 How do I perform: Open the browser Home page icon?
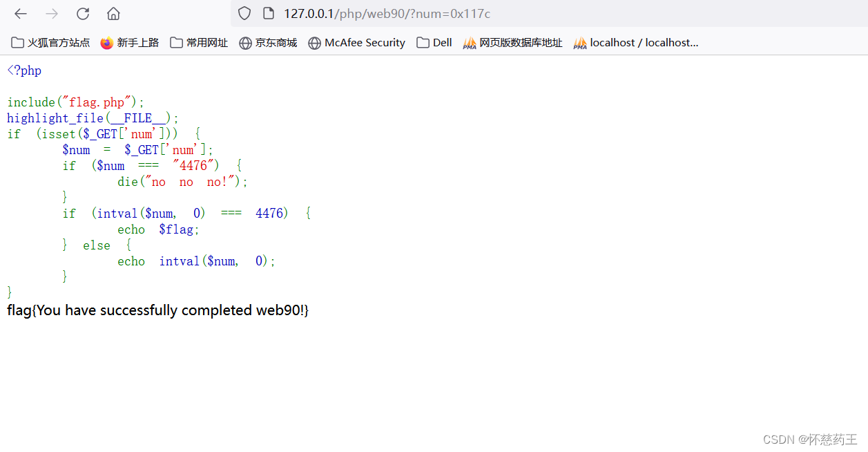click(113, 13)
